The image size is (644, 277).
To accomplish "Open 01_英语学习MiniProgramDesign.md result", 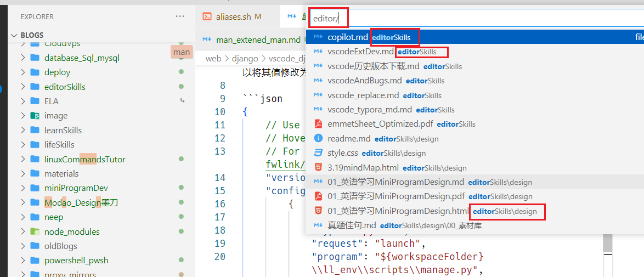I will (475, 182).
